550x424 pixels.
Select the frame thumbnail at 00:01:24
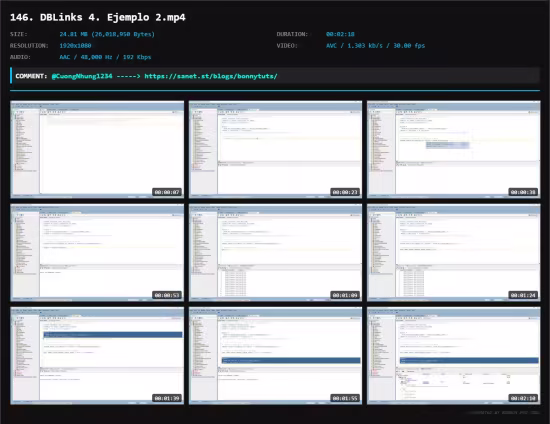tap(454, 253)
